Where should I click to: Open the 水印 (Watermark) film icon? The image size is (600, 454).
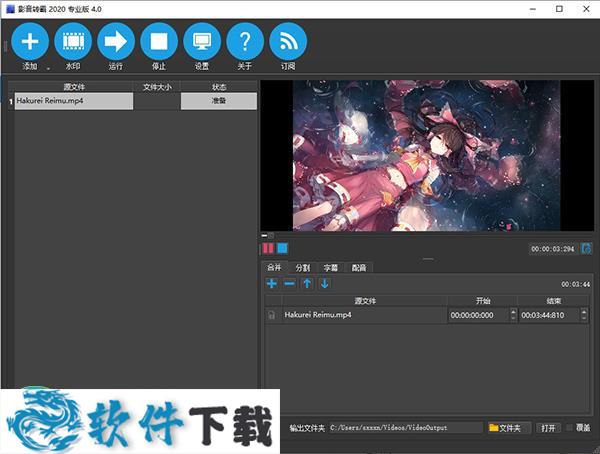73,41
